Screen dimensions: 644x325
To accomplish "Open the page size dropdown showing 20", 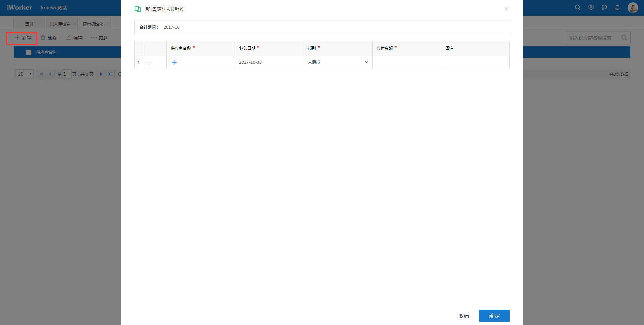I will click(24, 74).
